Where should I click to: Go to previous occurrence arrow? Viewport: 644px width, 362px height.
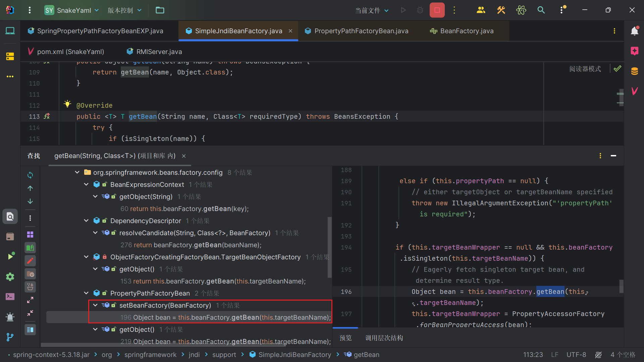tap(30, 188)
